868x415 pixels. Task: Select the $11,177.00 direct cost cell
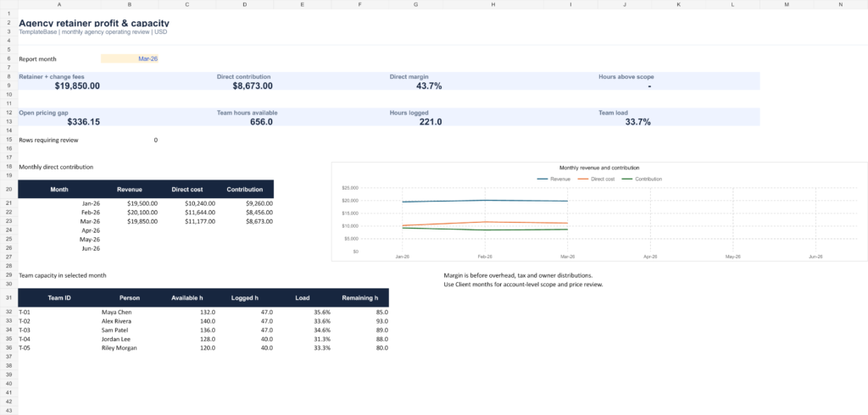[187, 221]
